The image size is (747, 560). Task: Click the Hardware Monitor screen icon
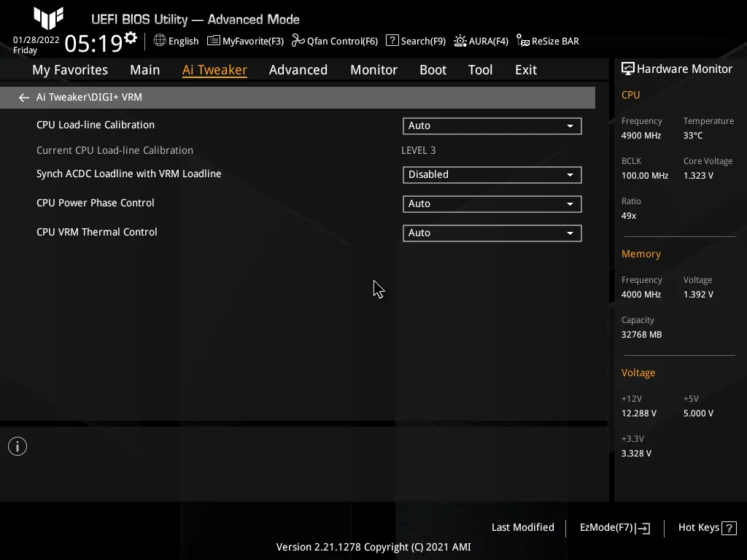(x=628, y=69)
